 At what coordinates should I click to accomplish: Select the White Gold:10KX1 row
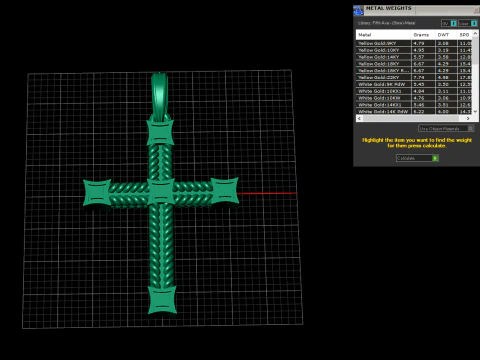pos(414,91)
